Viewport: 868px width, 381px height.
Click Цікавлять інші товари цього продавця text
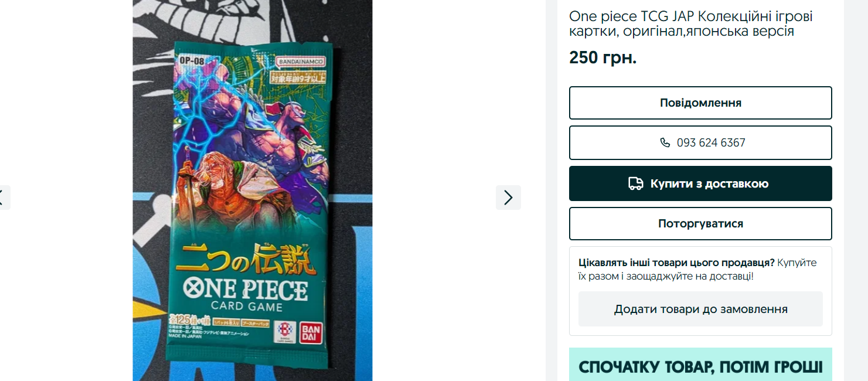(676, 263)
